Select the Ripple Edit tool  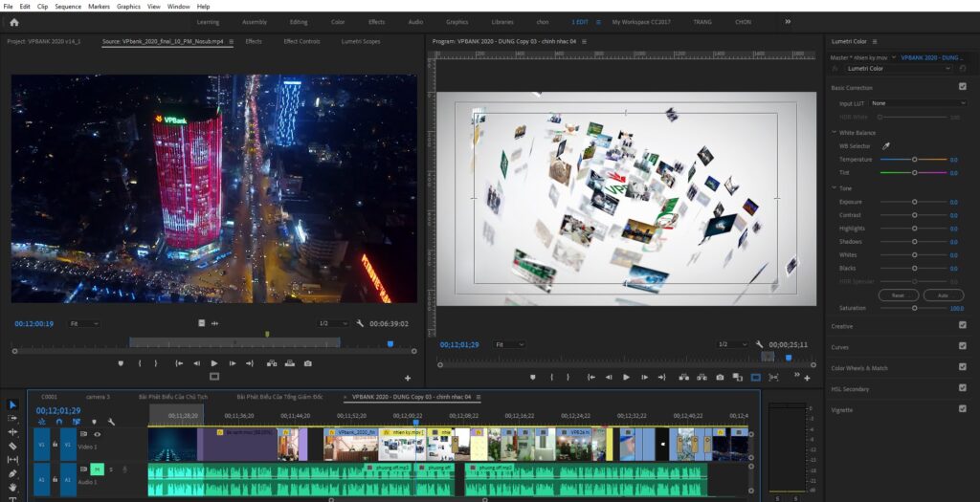tap(12, 432)
